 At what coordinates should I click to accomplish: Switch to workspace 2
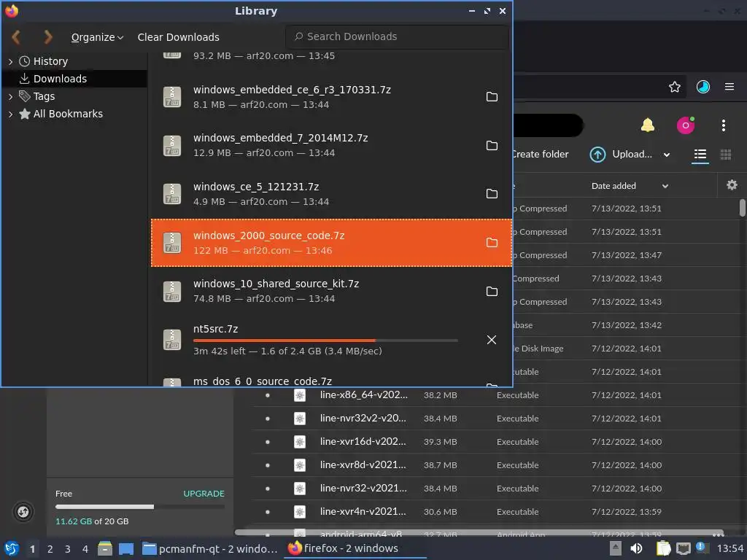click(x=50, y=549)
